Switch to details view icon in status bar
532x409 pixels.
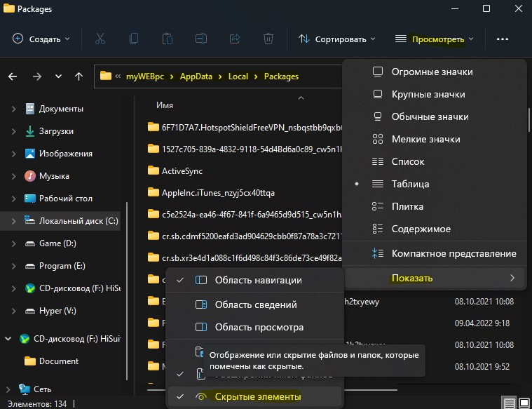coord(510,403)
